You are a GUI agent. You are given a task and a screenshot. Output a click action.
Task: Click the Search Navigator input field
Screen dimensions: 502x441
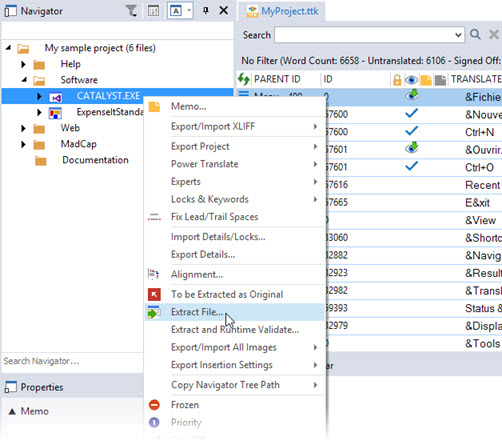[x=72, y=361]
